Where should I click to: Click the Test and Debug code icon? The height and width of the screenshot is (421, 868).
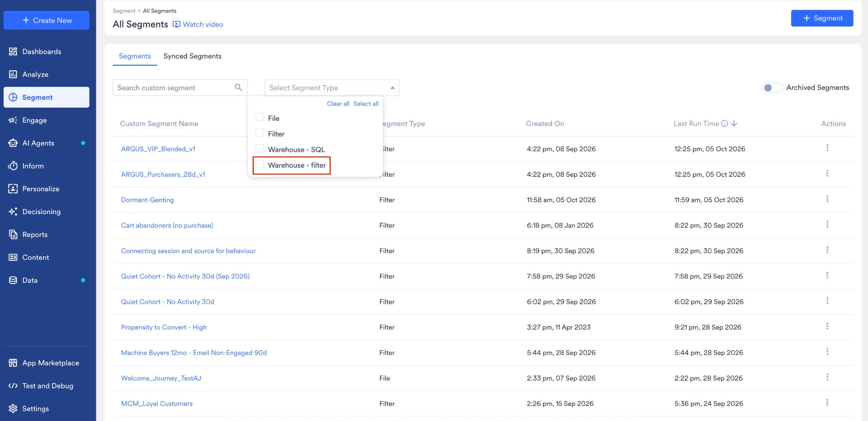13,386
